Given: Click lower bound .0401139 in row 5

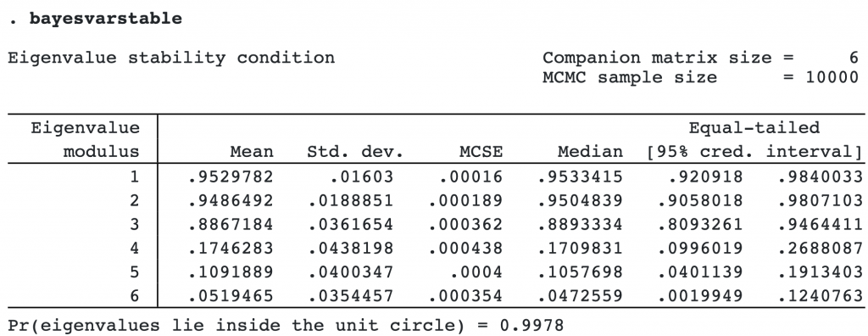Looking at the screenshot, I should point(699,272).
